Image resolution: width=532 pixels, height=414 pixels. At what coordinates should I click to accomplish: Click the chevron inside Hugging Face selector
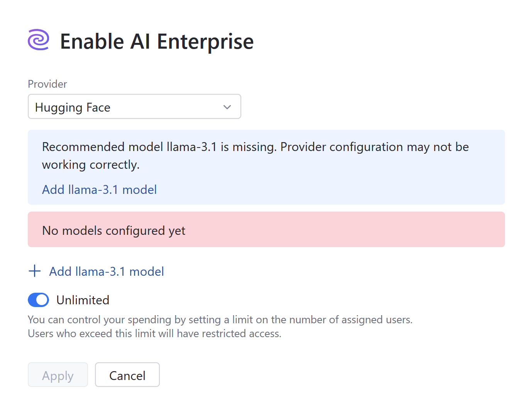227,107
